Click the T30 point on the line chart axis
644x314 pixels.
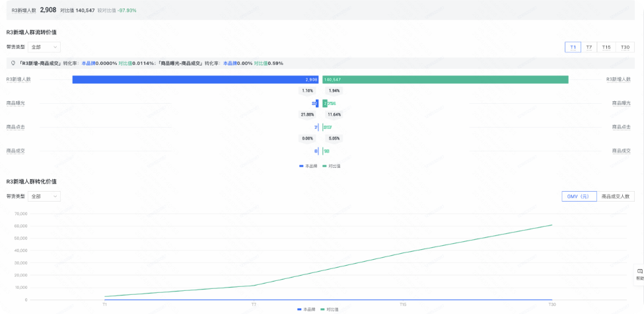pyautogui.click(x=552, y=304)
